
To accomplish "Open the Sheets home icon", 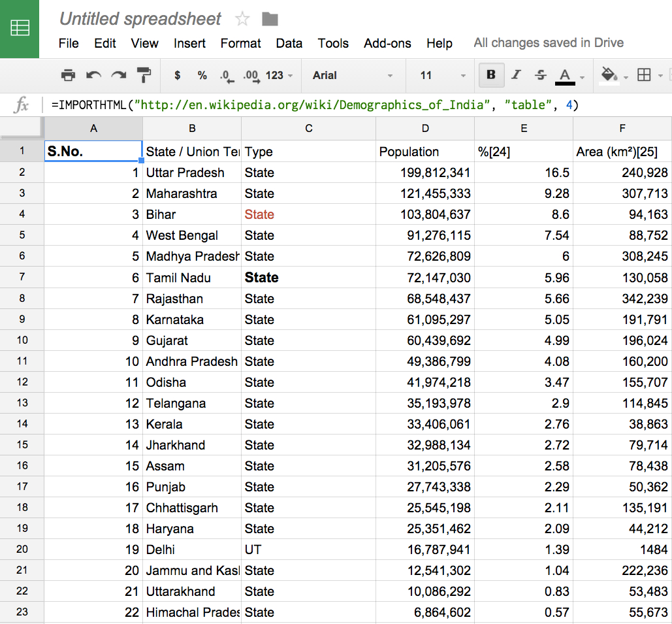I will tap(20, 28).
